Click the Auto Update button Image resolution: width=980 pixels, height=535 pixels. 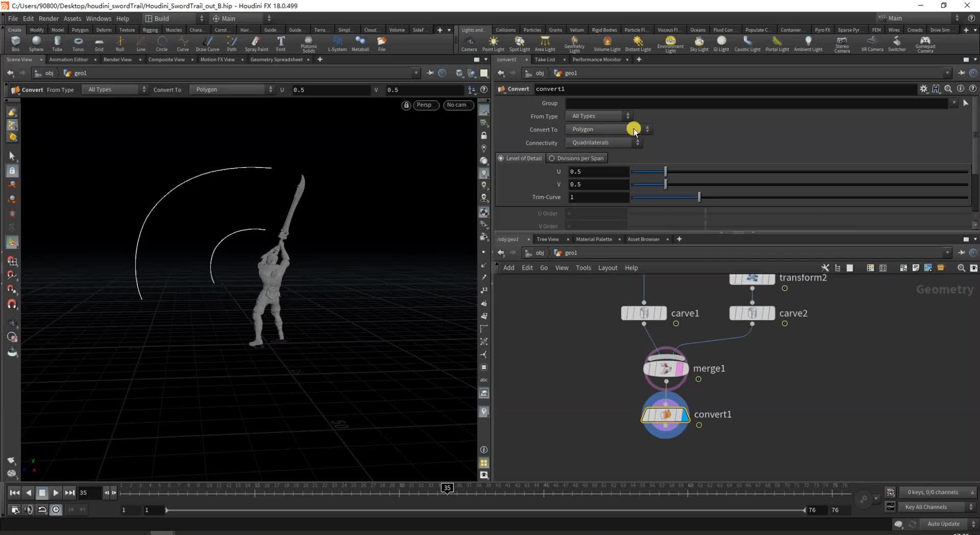click(x=943, y=524)
